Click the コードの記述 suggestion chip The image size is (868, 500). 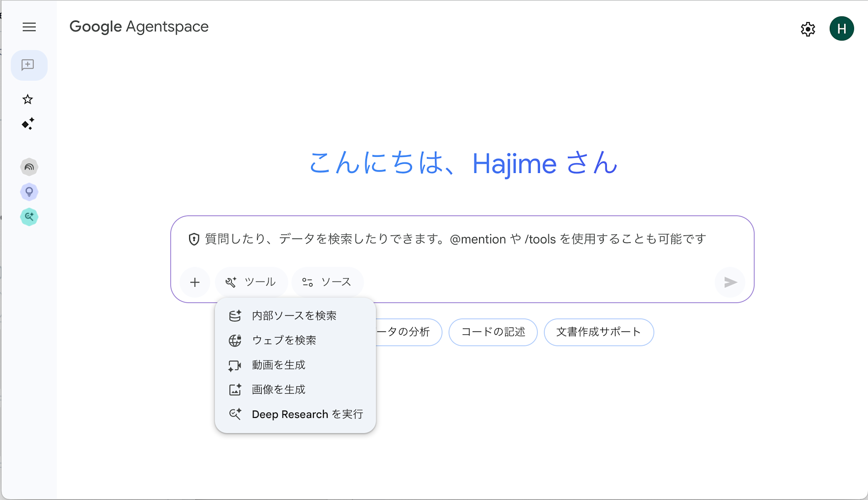[493, 332]
